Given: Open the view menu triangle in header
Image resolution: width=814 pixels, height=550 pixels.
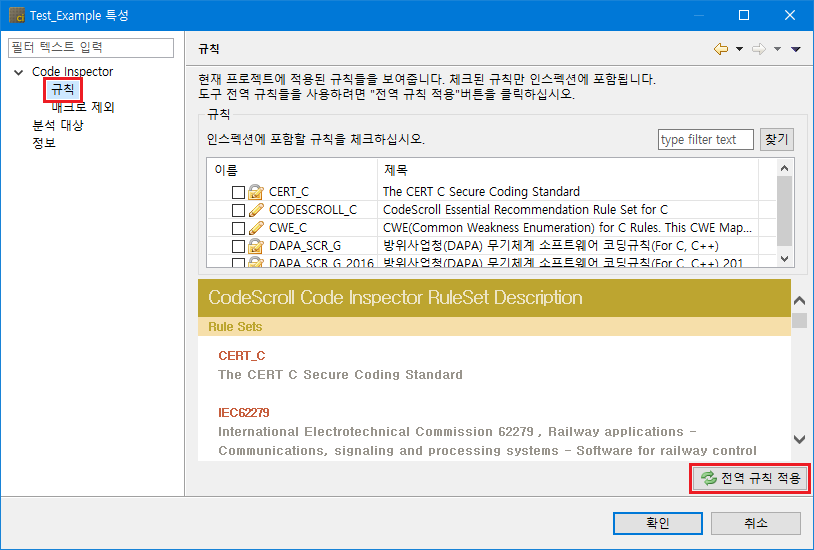Looking at the screenshot, I should (796, 49).
